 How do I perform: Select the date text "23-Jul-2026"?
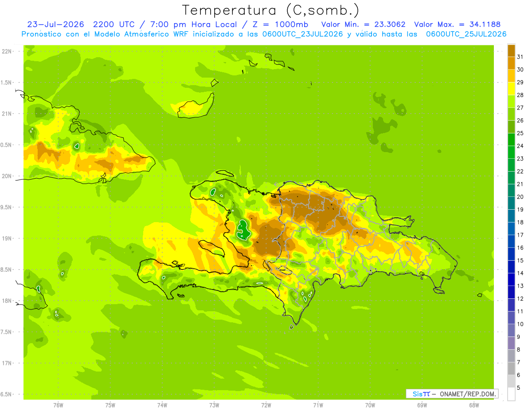click(x=55, y=24)
